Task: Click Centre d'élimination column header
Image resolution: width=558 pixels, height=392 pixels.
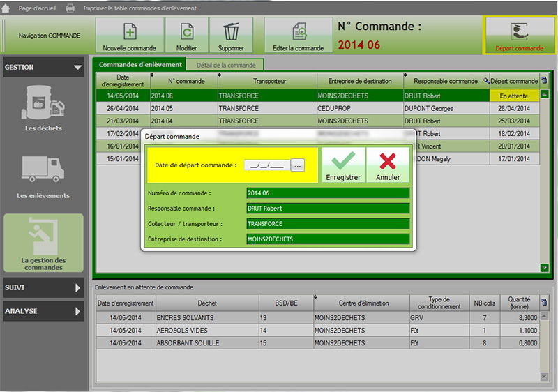Action: pos(361,303)
